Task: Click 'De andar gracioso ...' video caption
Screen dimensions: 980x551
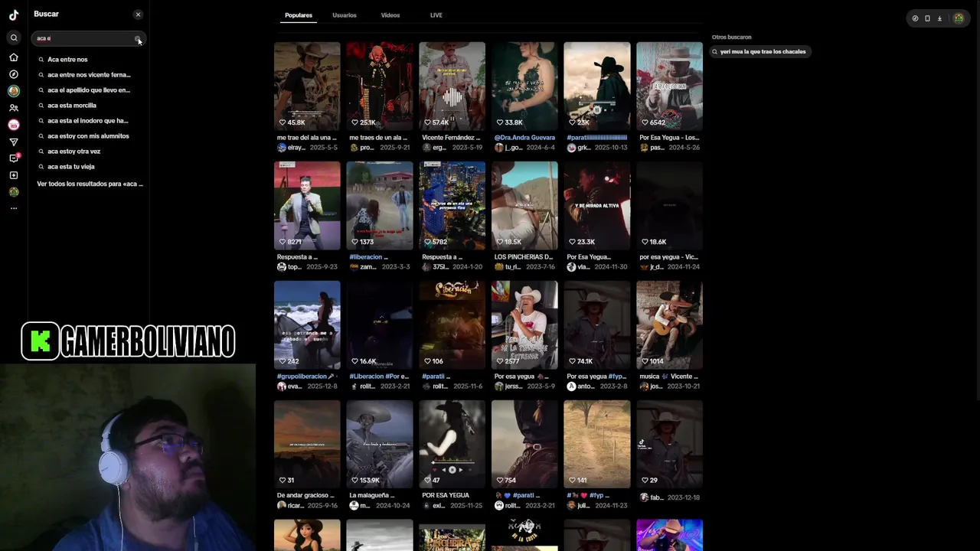Action: tap(306, 496)
